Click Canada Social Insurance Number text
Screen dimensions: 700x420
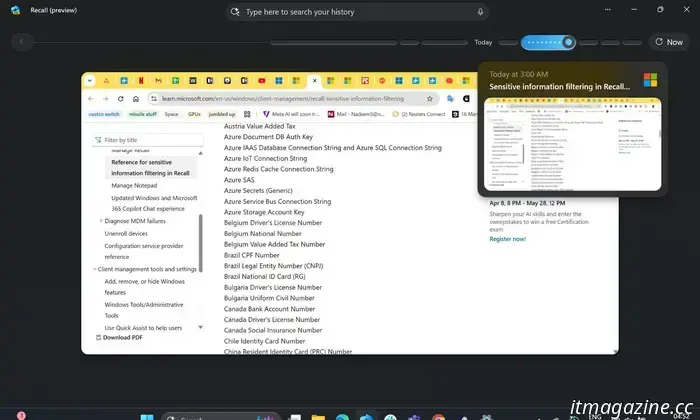(x=273, y=330)
